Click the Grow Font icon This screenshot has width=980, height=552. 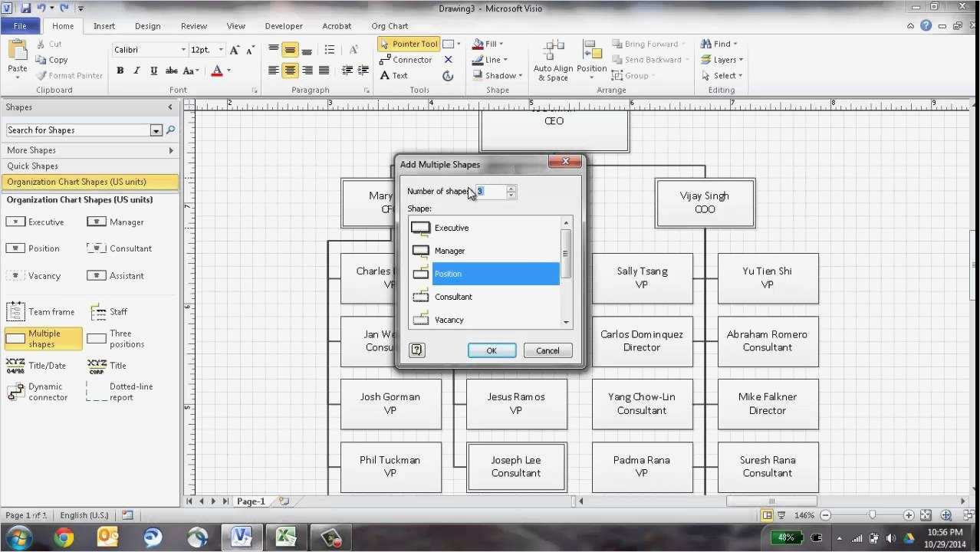click(235, 50)
